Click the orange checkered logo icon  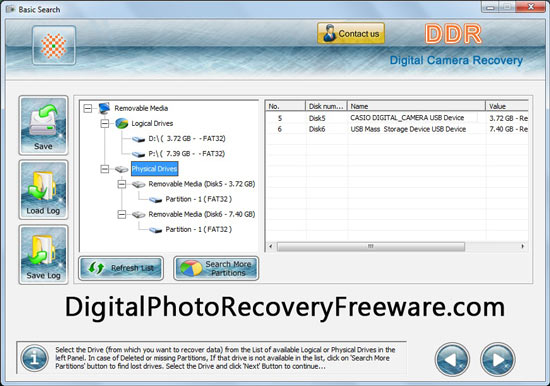54,45
